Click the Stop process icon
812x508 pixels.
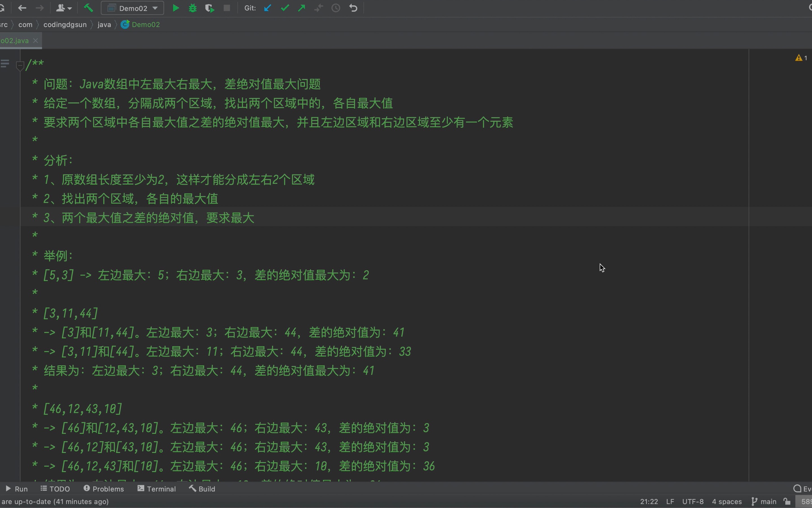point(227,8)
